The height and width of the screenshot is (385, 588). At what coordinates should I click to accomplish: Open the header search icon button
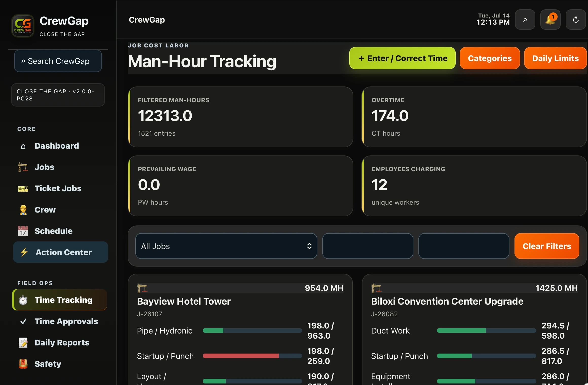[x=525, y=20]
